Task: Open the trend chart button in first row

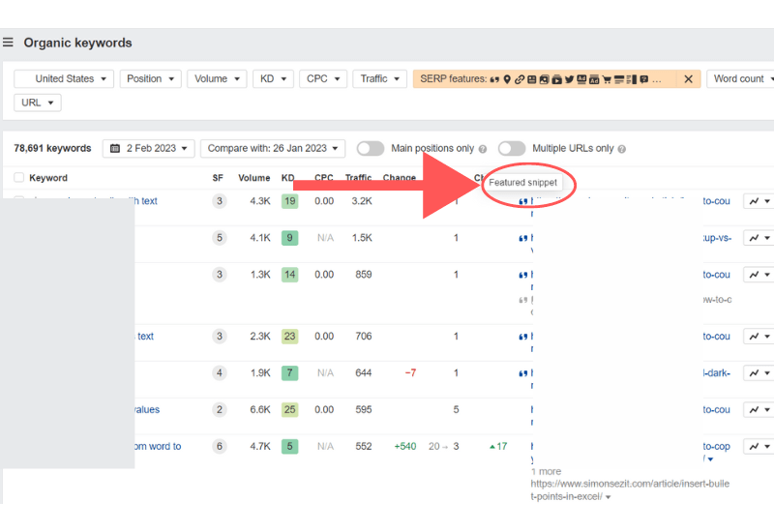Action: click(x=758, y=201)
